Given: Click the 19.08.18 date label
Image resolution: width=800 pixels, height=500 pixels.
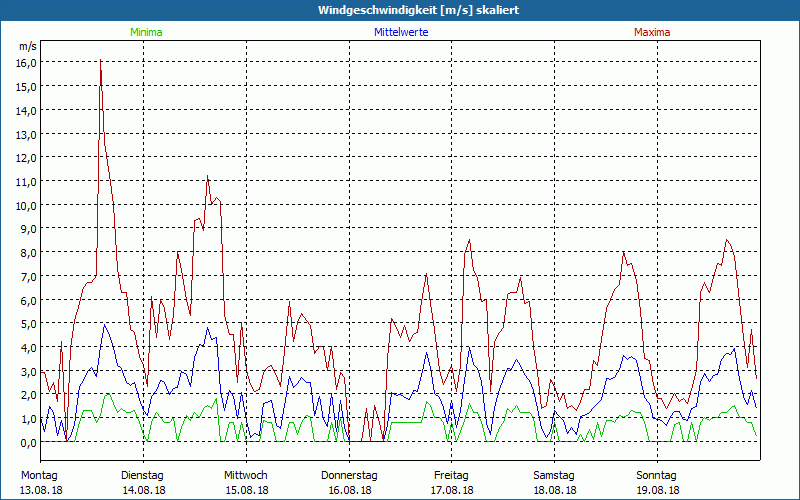Looking at the screenshot, I should point(656,490).
